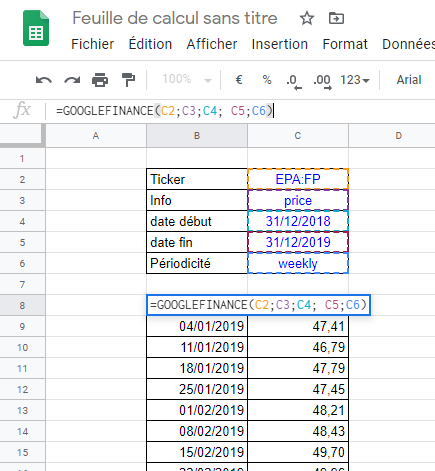Select the cell with value 47,41
The image size is (435, 471).
tap(298, 326)
